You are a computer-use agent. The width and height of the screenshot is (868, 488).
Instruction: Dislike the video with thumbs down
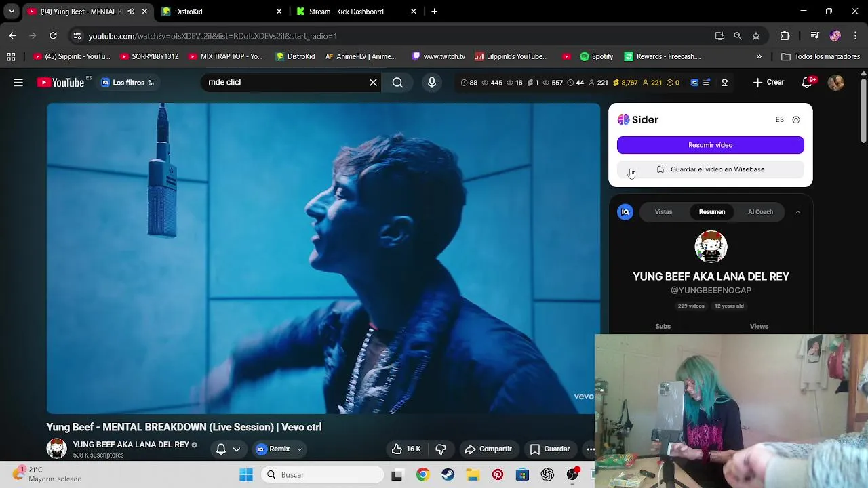pos(441,449)
